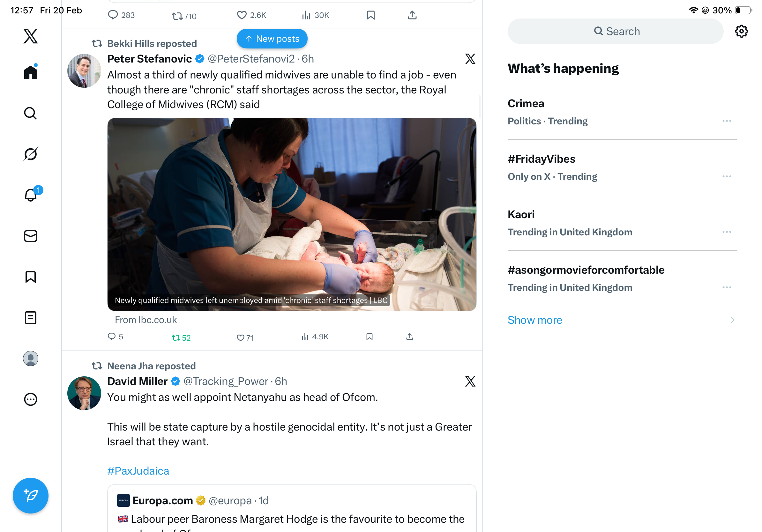Open Messages envelope icon
The image size is (762, 532).
pyautogui.click(x=31, y=236)
